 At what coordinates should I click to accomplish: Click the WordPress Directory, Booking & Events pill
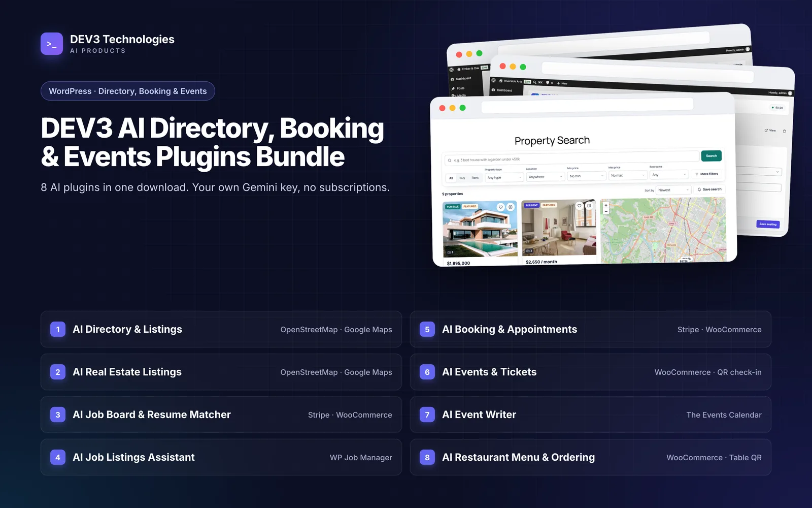click(x=128, y=91)
